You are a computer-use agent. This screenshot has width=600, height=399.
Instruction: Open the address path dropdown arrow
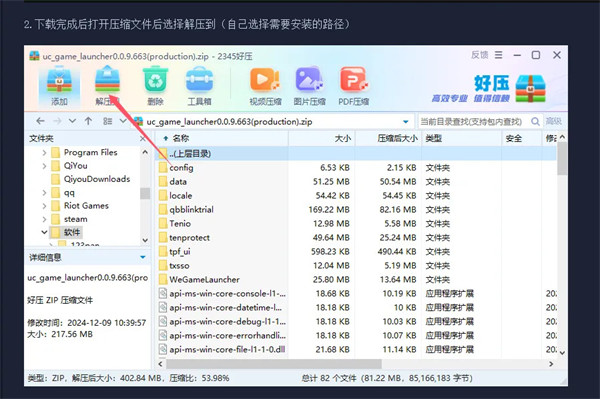406,122
